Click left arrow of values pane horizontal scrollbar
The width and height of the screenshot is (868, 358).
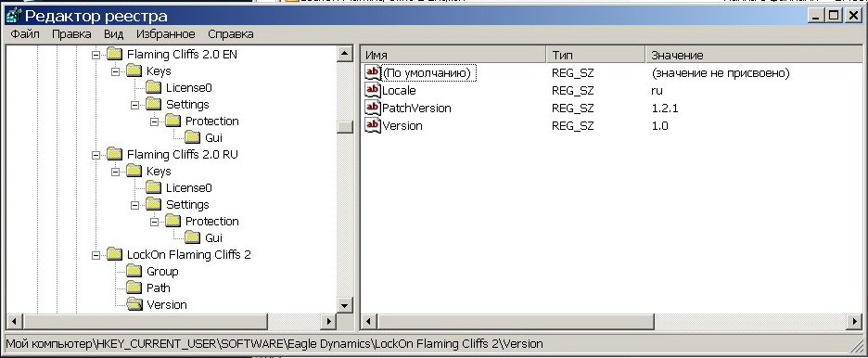click(x=370, y=321)
